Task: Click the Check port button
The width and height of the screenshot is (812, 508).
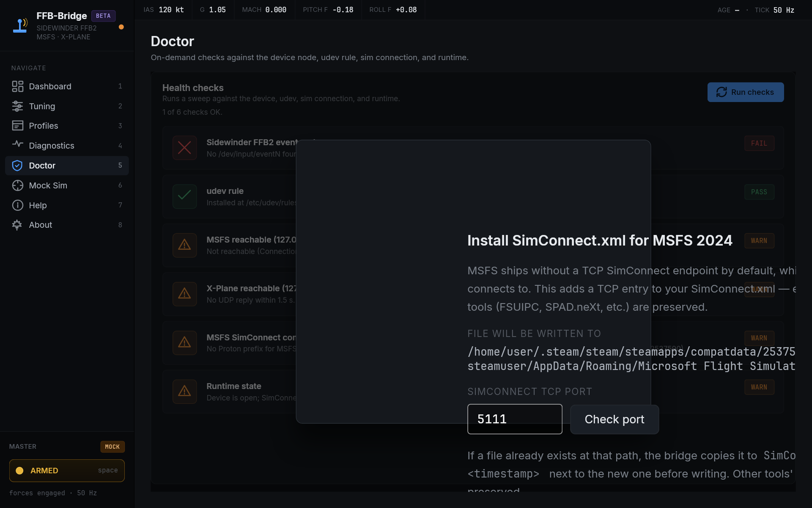Action: pyautogui.click(x=614, y=419)
